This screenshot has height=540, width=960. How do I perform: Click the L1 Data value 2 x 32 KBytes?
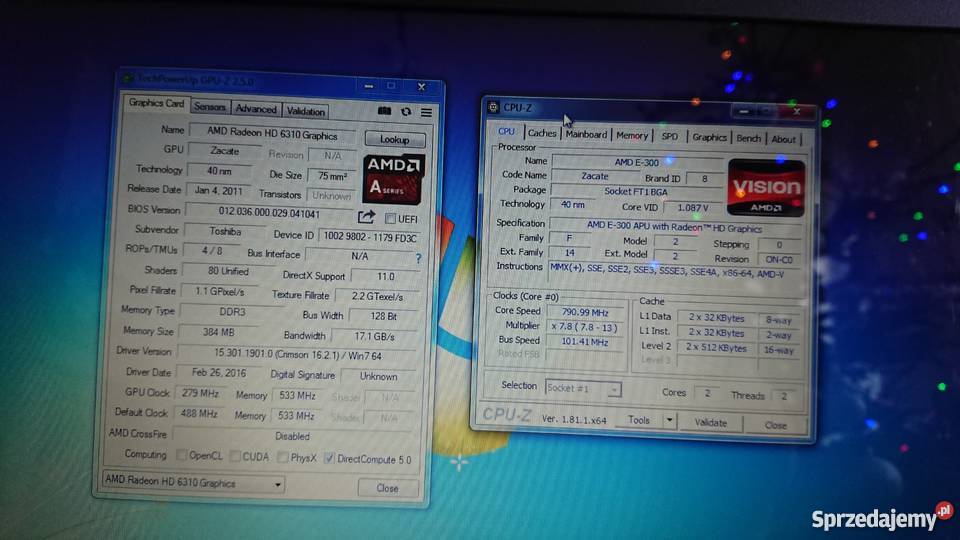717,318
